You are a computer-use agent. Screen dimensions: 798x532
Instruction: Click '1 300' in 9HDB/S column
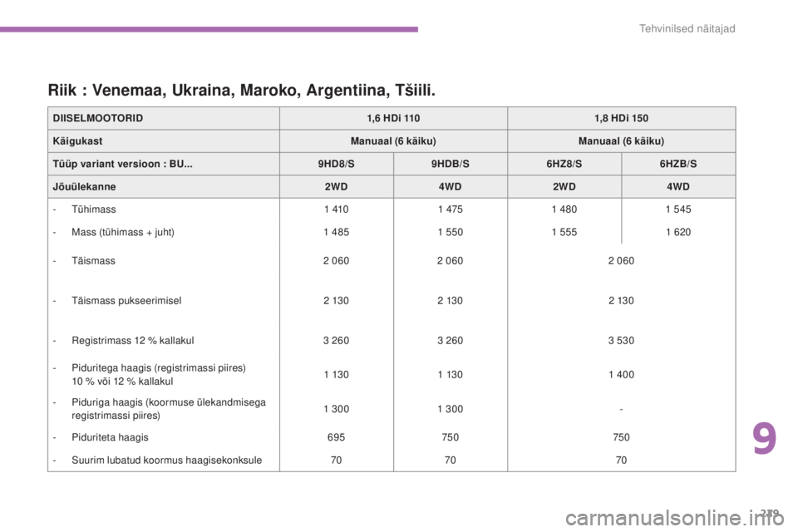coord(451,409)
